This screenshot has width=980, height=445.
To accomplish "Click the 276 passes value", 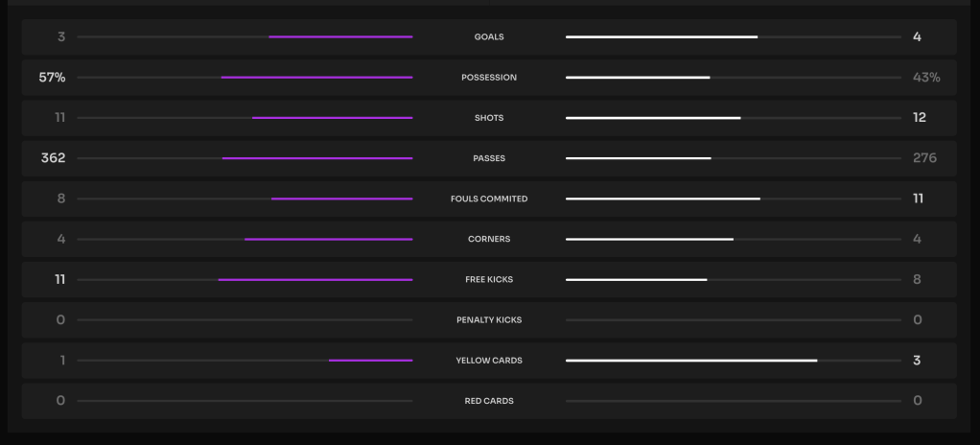I will [x=924, y=158].
